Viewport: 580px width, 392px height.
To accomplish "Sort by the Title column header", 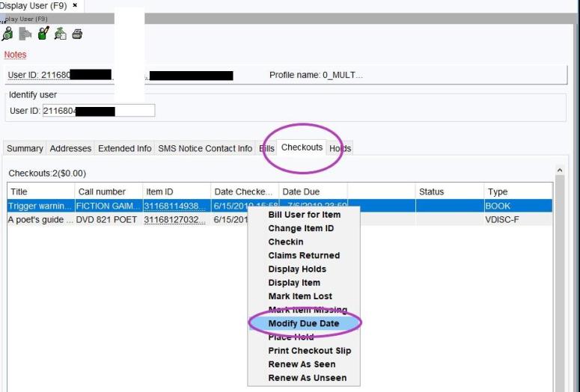I will tap(40, 192).
